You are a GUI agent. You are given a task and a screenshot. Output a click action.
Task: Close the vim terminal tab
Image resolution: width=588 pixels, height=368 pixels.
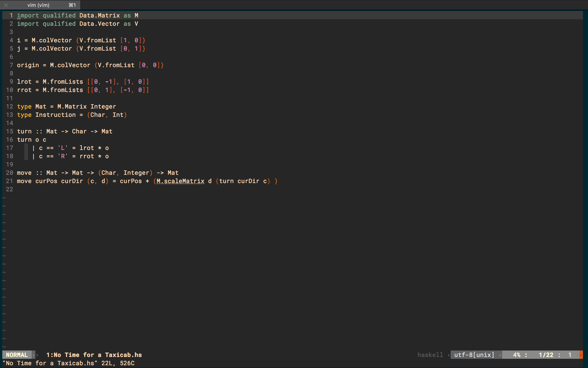click(x=6, y=5)
